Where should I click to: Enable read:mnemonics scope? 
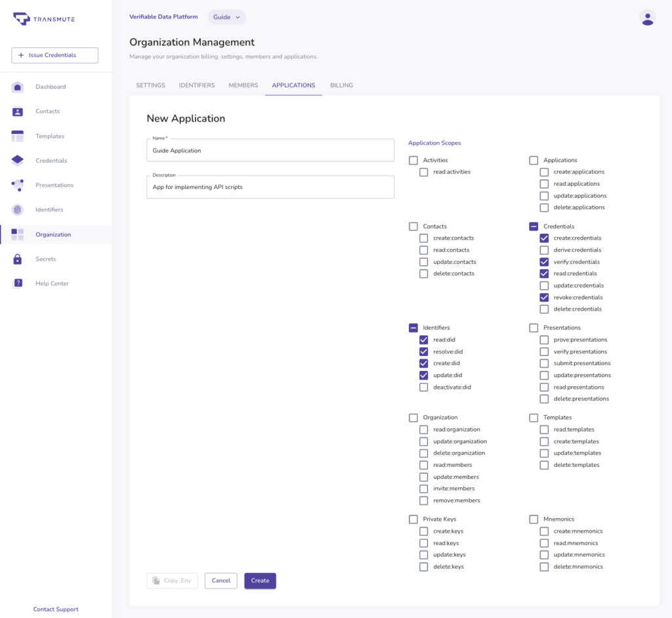click(x=544, y=543)
